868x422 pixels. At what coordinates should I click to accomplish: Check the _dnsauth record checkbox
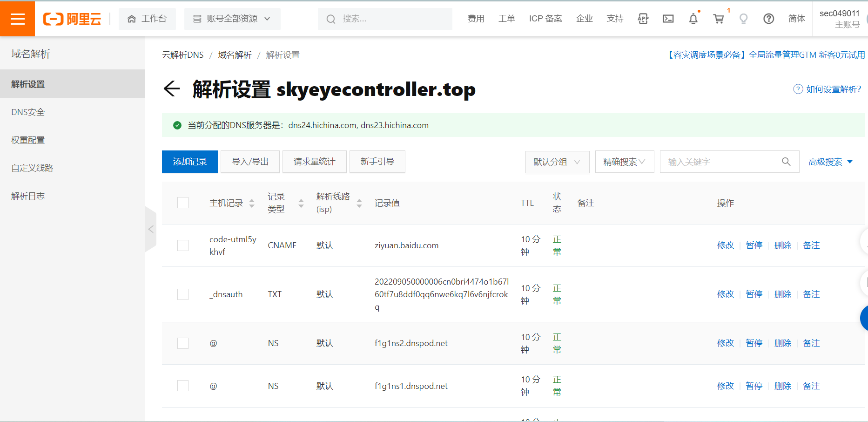coord(183,294)
